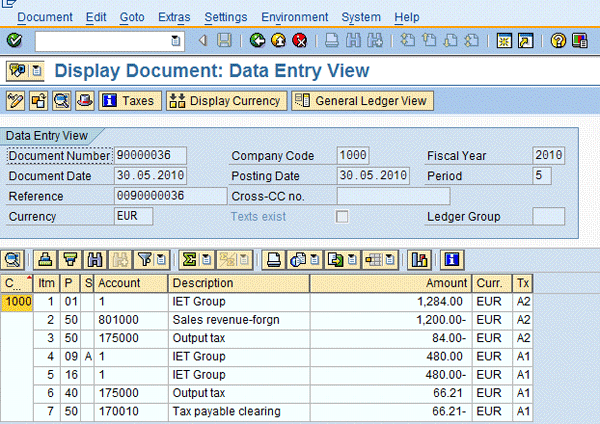Open the command field history dropdown
600x424 pixels.
tap(176, 40)
